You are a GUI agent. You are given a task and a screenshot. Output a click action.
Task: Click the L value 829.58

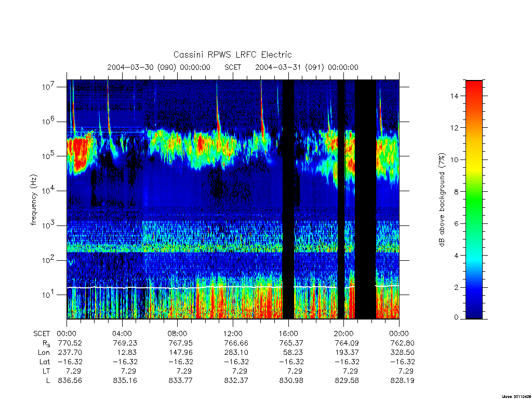[x=347, y=381]
